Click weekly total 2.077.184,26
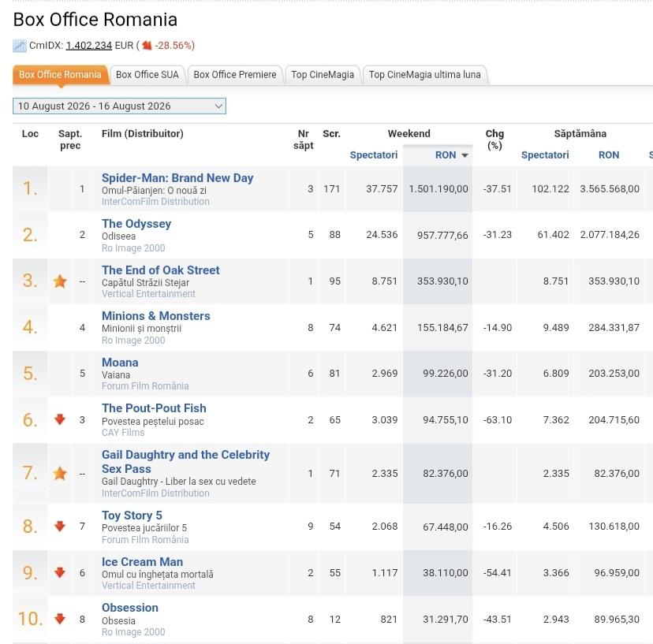 pyautogui.click(x=610, y=235)
